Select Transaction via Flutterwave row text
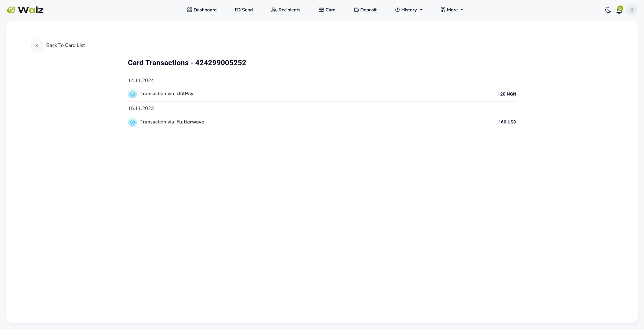The image size is (644, 329). [172, 122]
